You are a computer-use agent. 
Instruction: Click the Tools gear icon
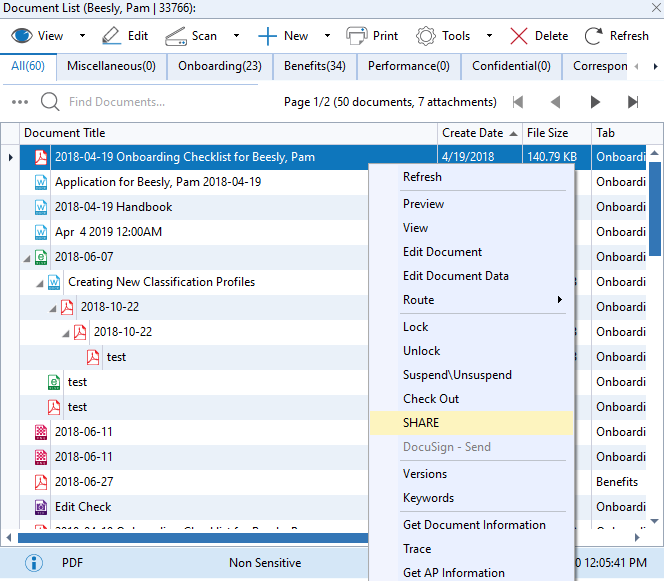(426, 36)
